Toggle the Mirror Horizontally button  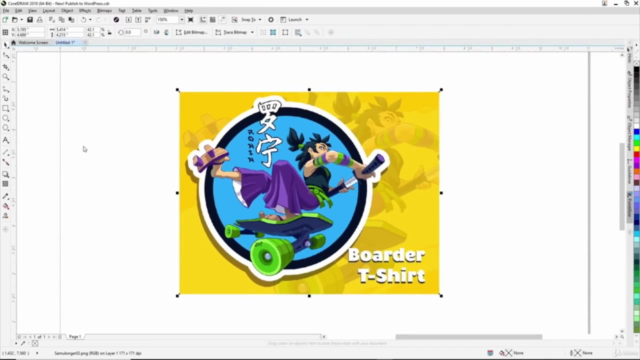[156, 32]
